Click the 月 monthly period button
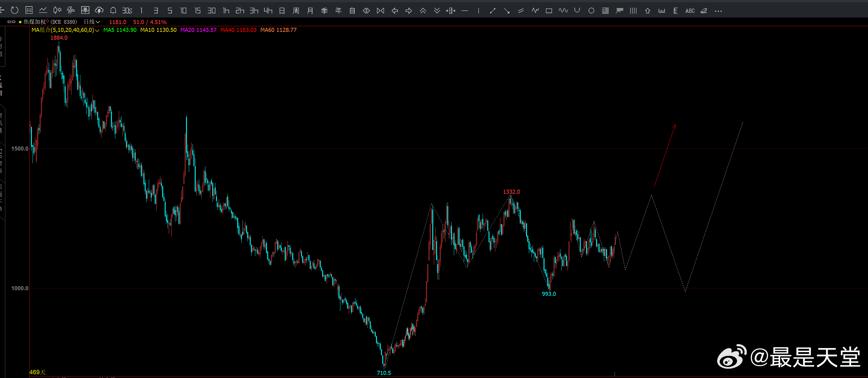868x378 pixels. coord(310,11)
